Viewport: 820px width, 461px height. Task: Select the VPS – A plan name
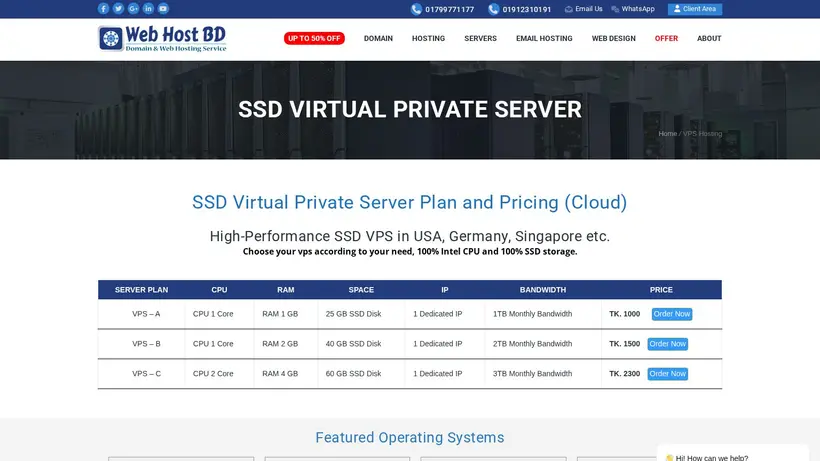point(146,314)
